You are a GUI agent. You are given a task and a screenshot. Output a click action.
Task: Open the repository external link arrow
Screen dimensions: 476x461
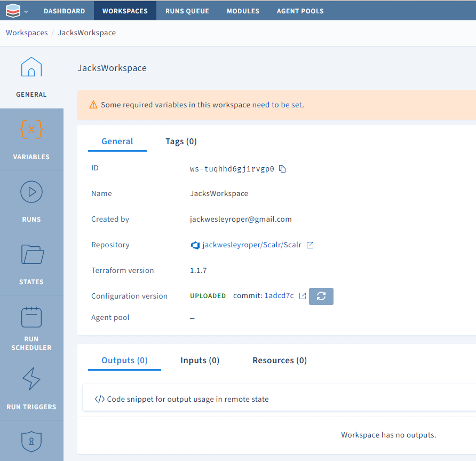point(308,245)
